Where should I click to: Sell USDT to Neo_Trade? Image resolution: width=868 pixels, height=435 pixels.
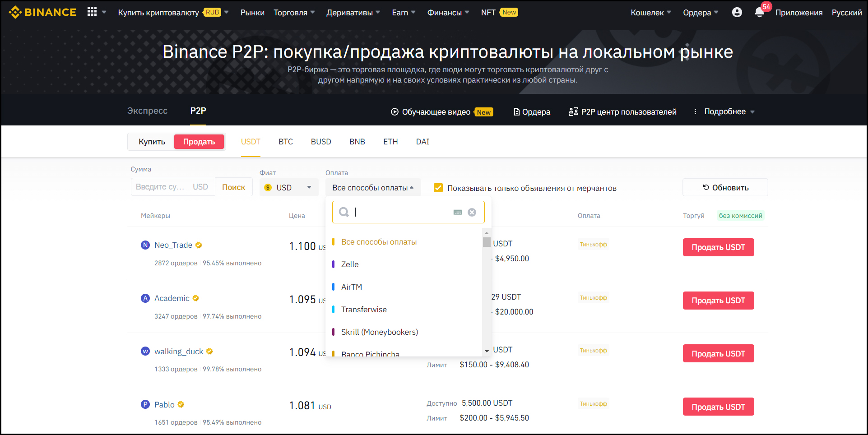pyautogui.click(x=718, y=247)
